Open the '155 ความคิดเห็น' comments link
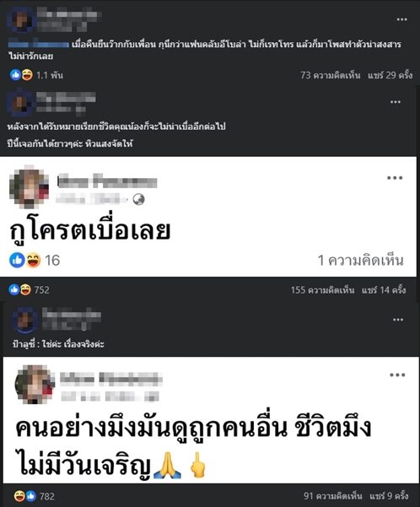Screen dimensions: 420x507 [x=322, y=289]
